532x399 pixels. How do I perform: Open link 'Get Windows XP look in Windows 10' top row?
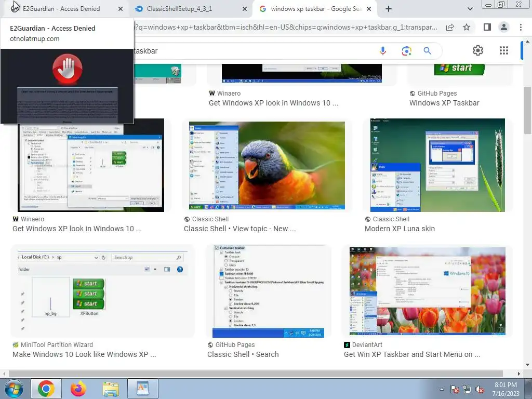273,103
